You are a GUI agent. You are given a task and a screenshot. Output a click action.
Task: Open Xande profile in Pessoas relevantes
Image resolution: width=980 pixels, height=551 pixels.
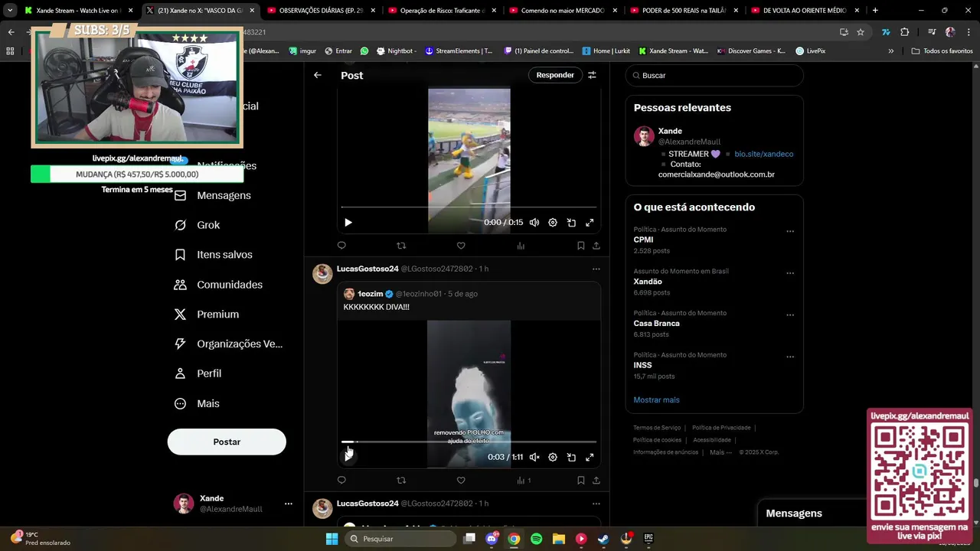[x=670, y=131]
